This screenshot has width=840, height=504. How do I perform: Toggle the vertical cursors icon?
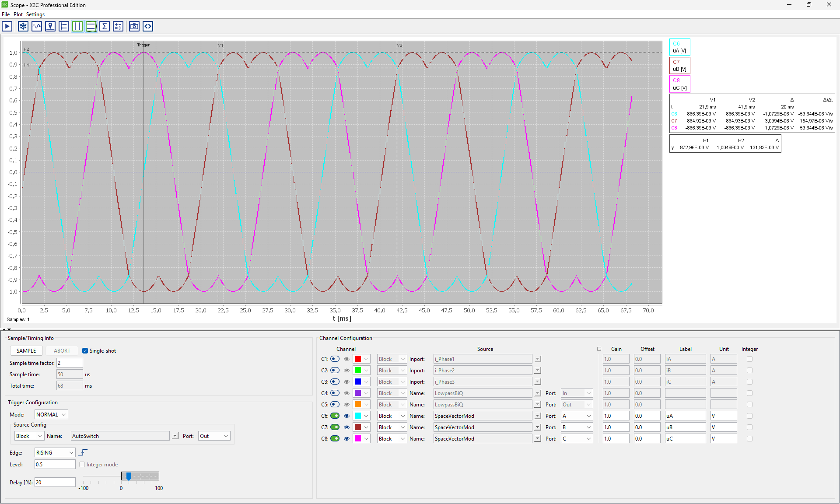point(77,26)
